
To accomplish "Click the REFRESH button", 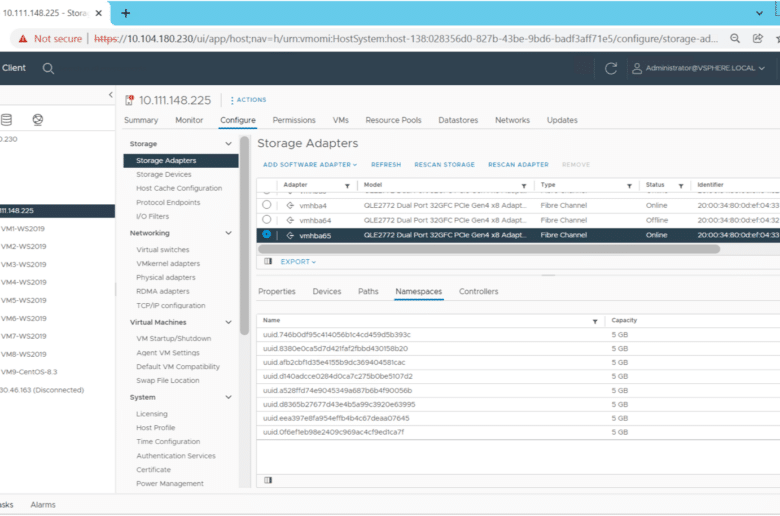I will (386, 165).
